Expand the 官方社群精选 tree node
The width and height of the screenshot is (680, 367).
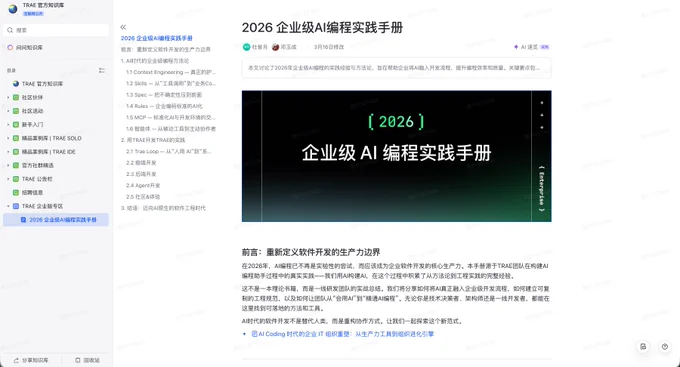(x=8, y=165)
